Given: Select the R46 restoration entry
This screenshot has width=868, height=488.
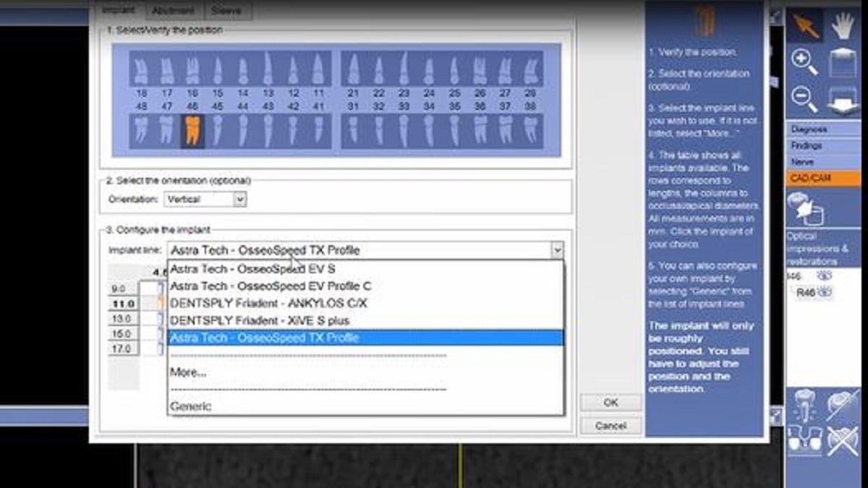Looking at the screenshot, I should 805,293.
